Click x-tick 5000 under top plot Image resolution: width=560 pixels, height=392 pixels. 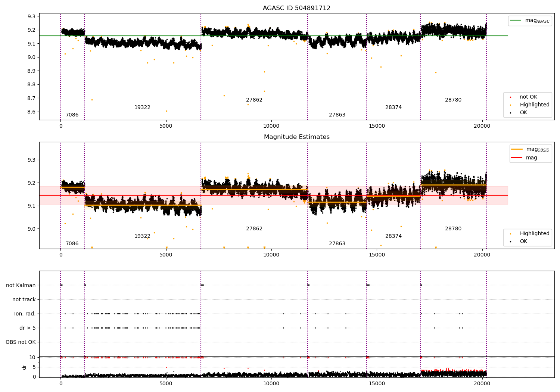[166, 126]
